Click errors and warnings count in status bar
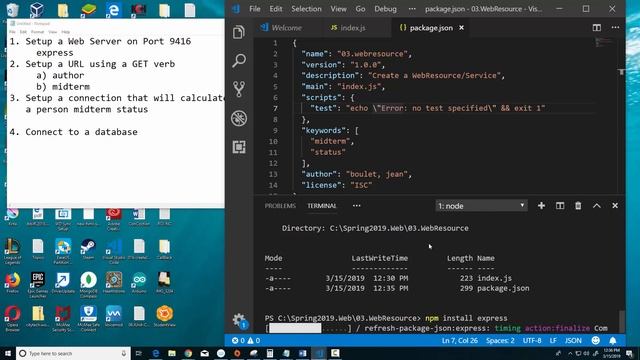 tap(246, 340)
